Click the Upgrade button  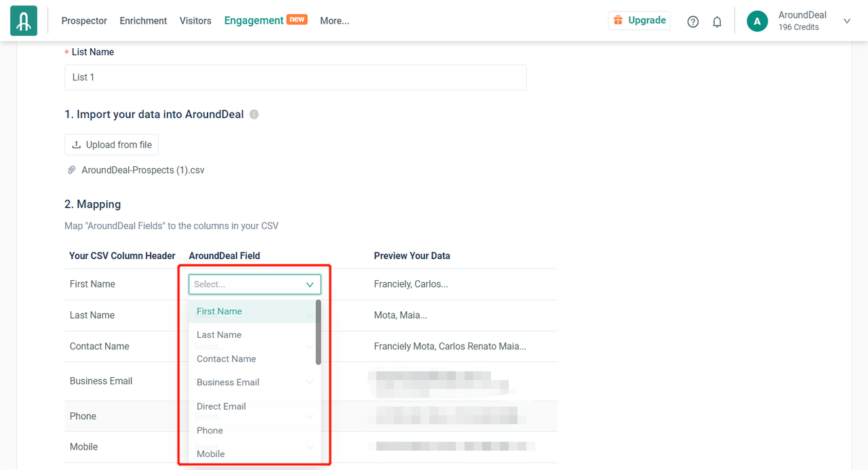[639, 20]
